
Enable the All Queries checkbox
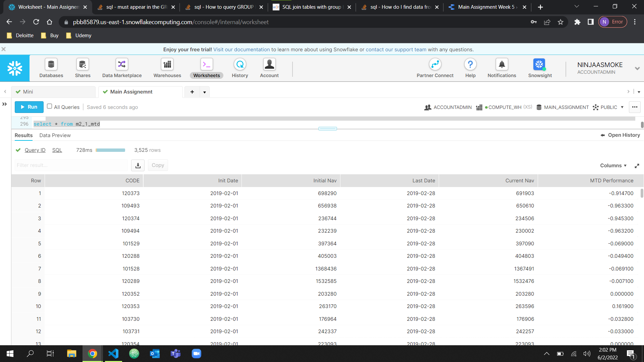click(49, 107)
